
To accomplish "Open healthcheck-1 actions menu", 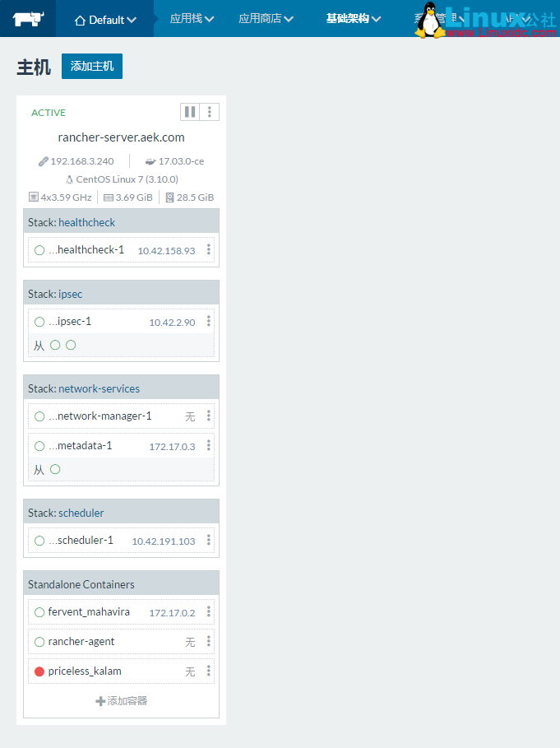I will point(209,249).
